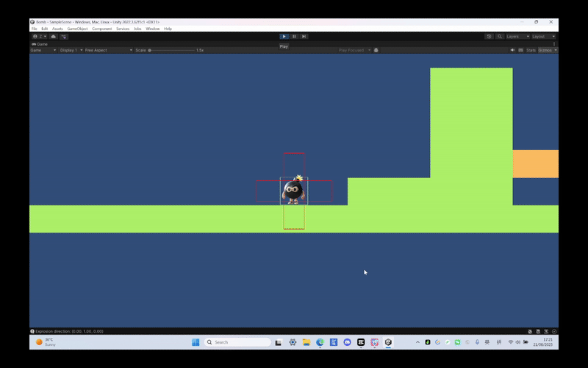Open the Window menu
This screenshot has height=368, width=588.
152,29
